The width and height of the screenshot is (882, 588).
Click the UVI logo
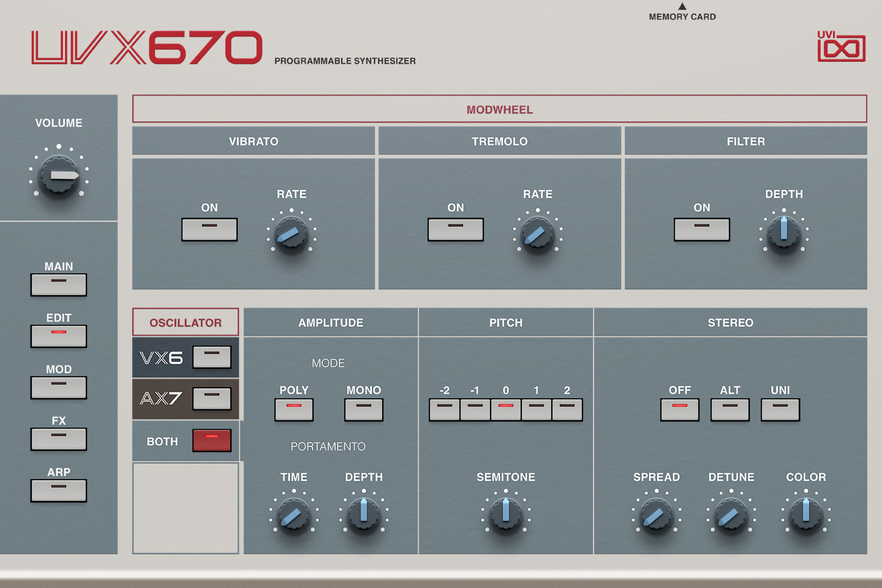coord(842,45)
